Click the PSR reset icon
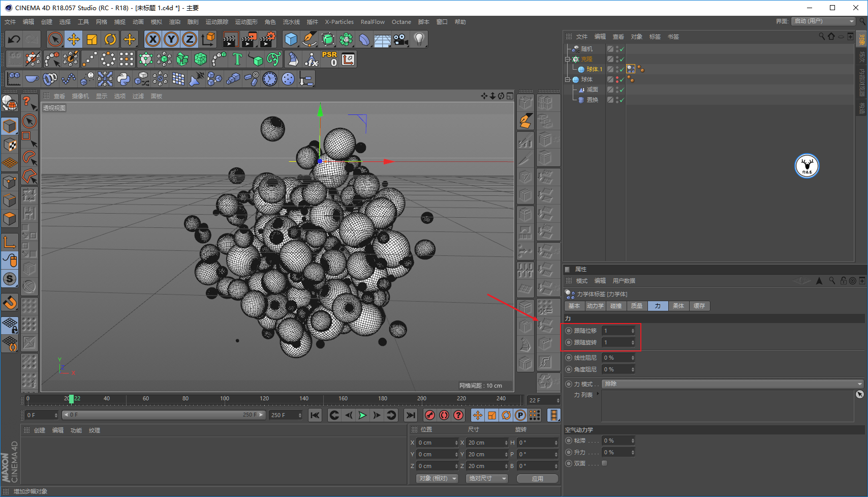 point(329,59)
